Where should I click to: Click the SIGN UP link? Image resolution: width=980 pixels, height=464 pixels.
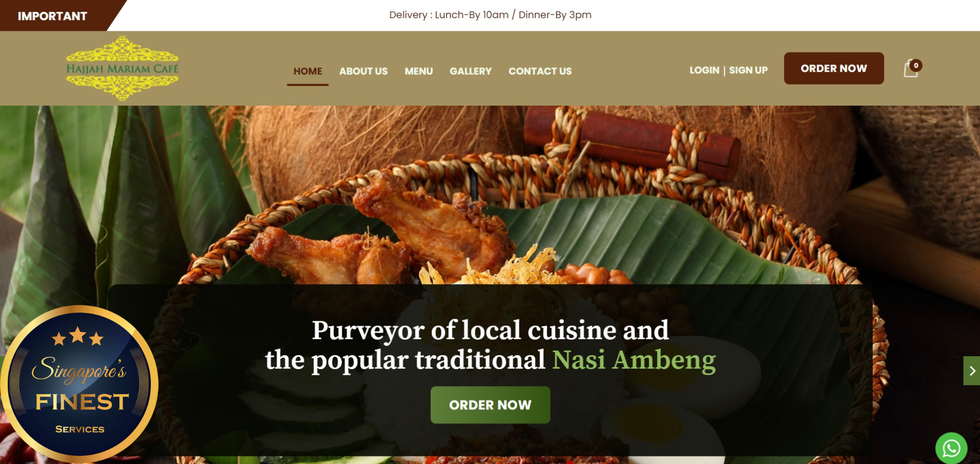pyautogui.click(x=748, y=70)
